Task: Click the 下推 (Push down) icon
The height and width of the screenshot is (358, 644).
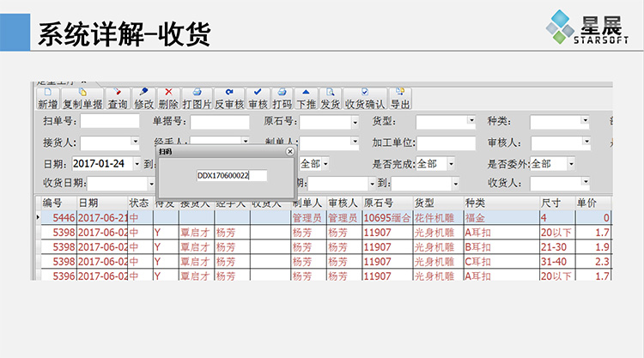Action: click(x=306, y=98)
